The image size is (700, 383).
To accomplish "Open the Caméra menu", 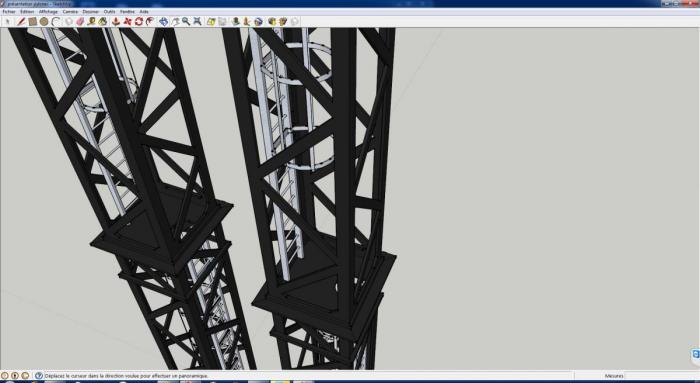I will click(70, 12).
